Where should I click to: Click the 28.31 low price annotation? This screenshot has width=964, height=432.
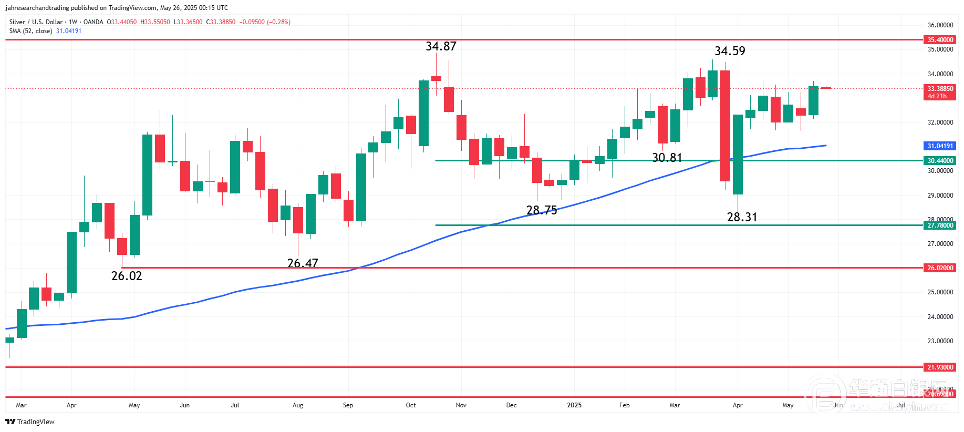tap(744, 215)
